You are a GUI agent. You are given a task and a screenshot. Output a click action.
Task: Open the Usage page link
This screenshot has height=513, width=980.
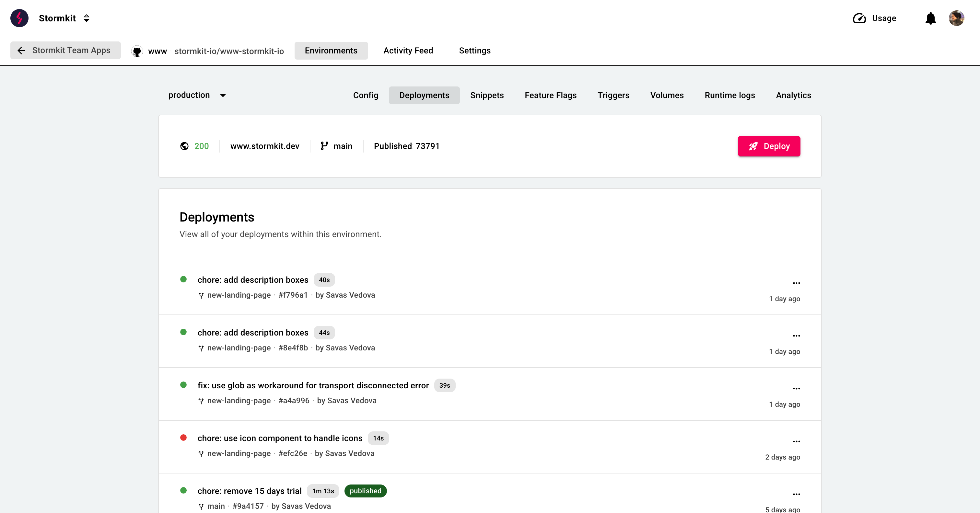tap(884, 18)
